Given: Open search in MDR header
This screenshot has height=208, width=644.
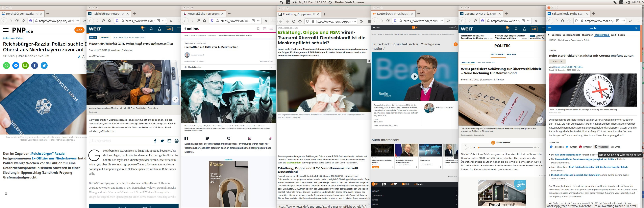Looking at the screenshot, I should point(636,28).
